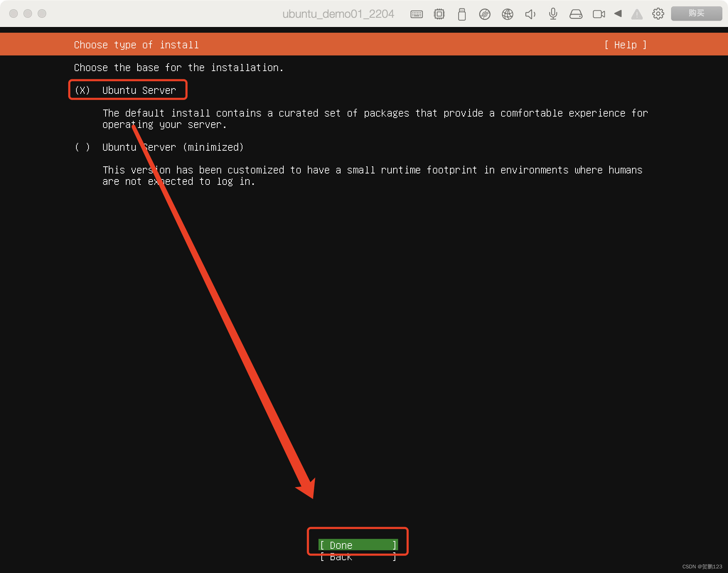The width and height of the screenshot is (728, 573).
Task: Click the Choose type of install heading
Action: coord(136,45)
